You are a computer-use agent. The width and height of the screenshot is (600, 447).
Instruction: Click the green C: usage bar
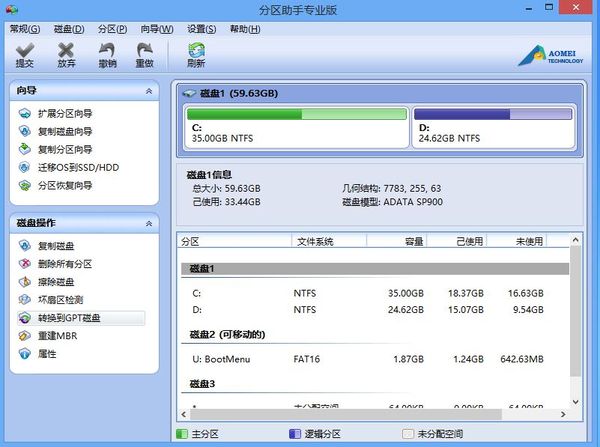pos(297,114)
